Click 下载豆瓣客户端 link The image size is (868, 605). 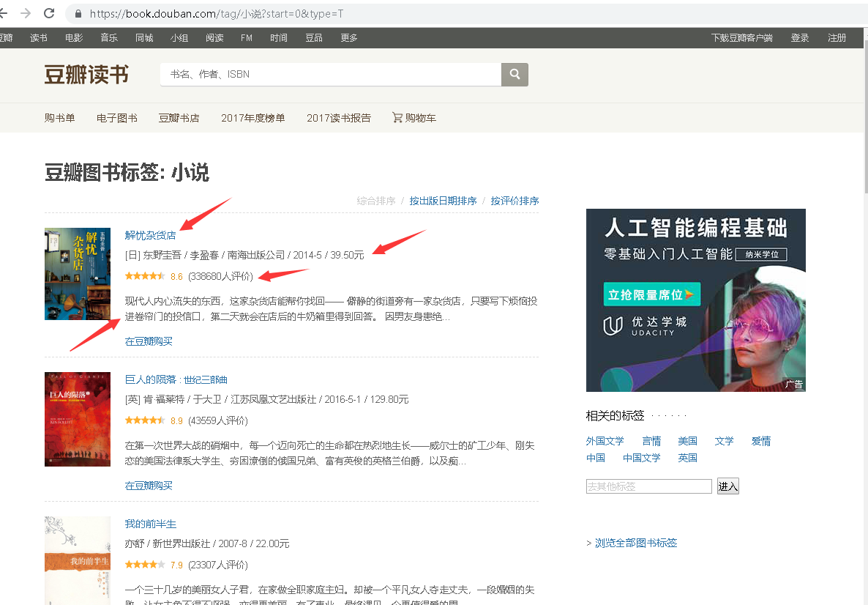(x=742, y=37)
